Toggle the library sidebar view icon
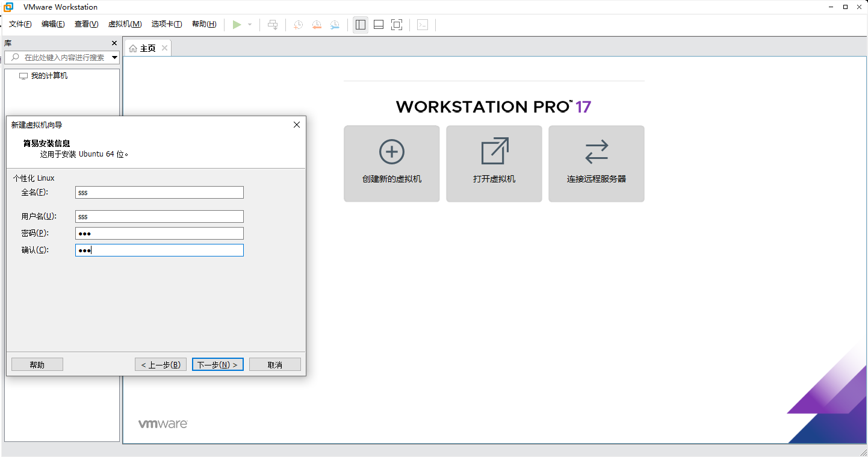The image size is (868, 457). (361, 25)
